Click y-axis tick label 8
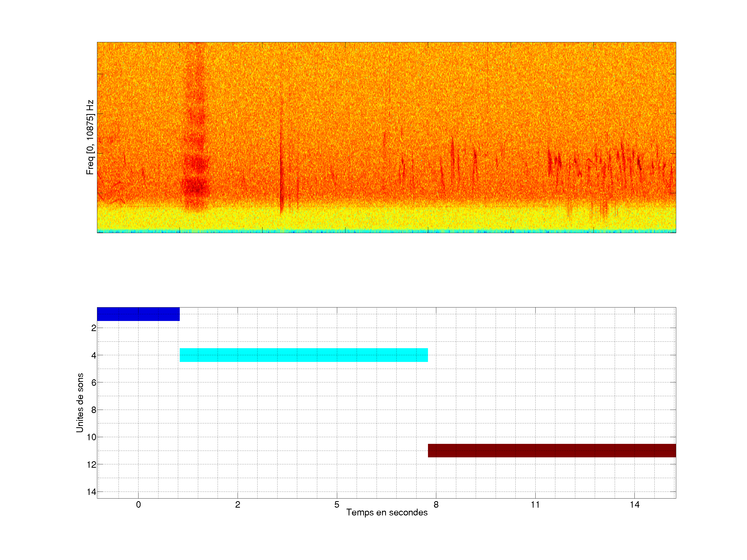 click(94, 410)
